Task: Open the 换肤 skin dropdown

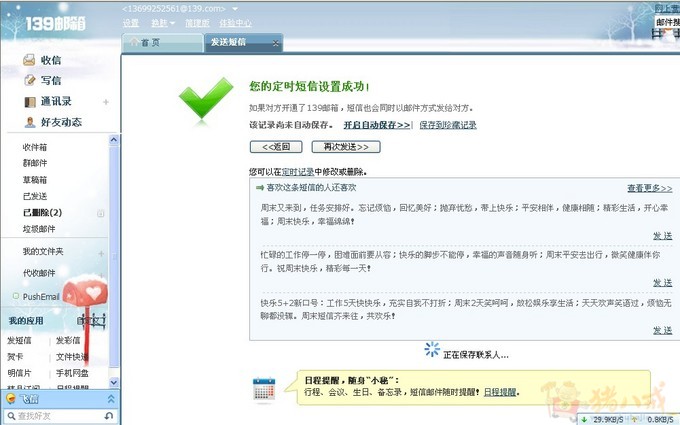Action: point(163,23)
